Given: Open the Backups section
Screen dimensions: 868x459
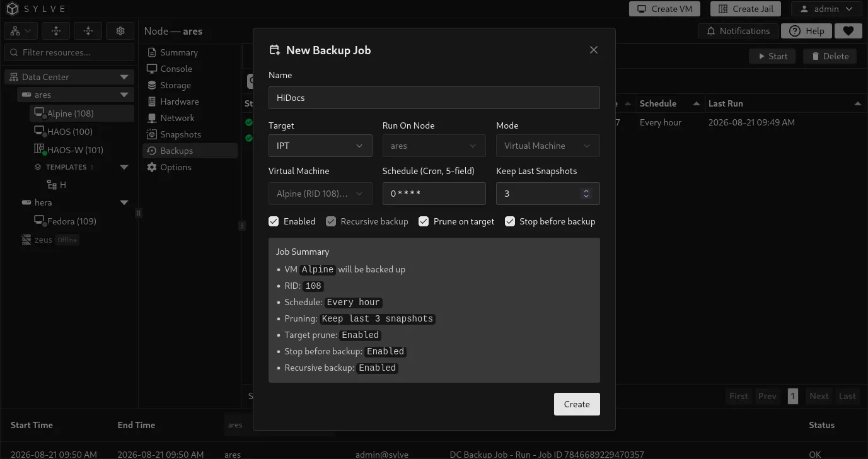Looking at the screenshot, I should pyautogui.click(x=190, y=151).
